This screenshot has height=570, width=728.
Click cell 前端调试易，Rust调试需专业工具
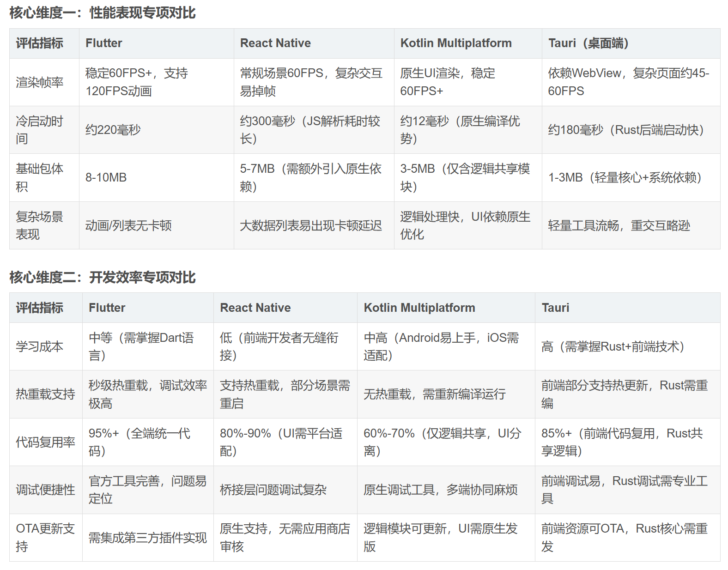pyautogui.click(x=627, y=490)
